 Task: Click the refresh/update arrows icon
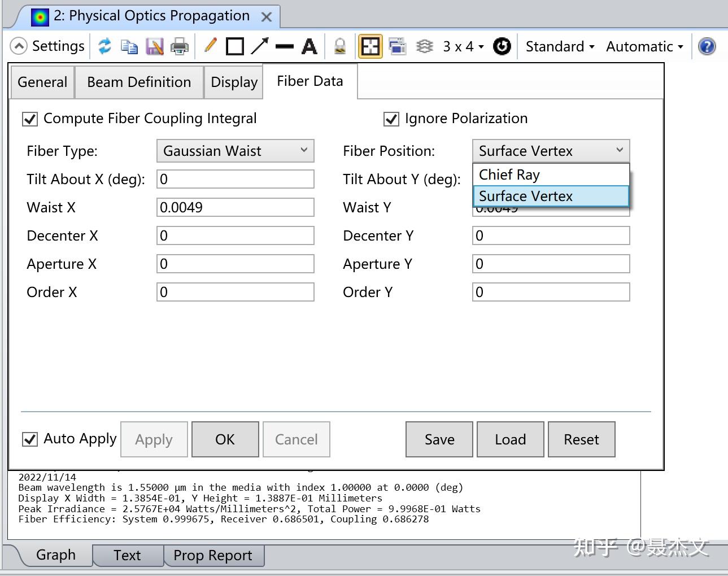click(x=104, y=46)
